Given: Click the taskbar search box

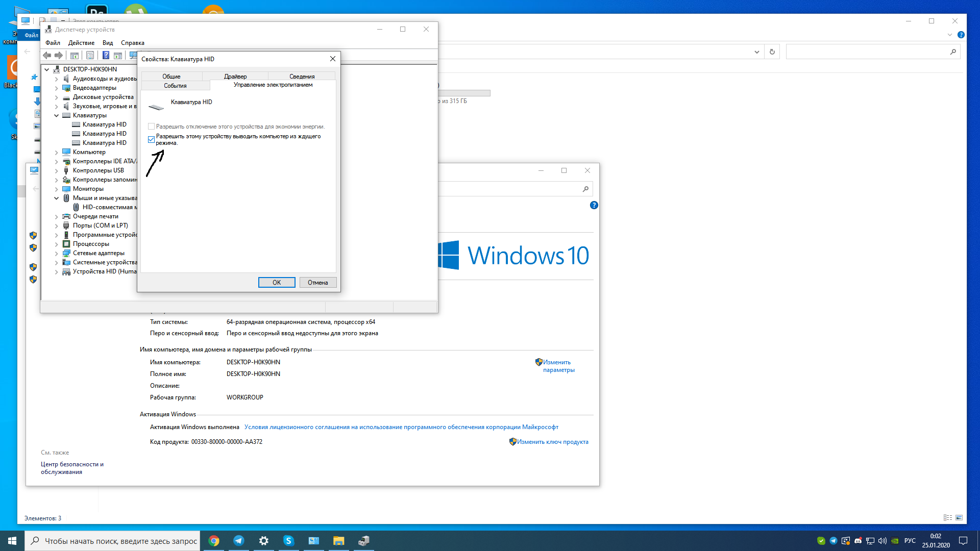Looking at the screenshot, I should [113, 541].
